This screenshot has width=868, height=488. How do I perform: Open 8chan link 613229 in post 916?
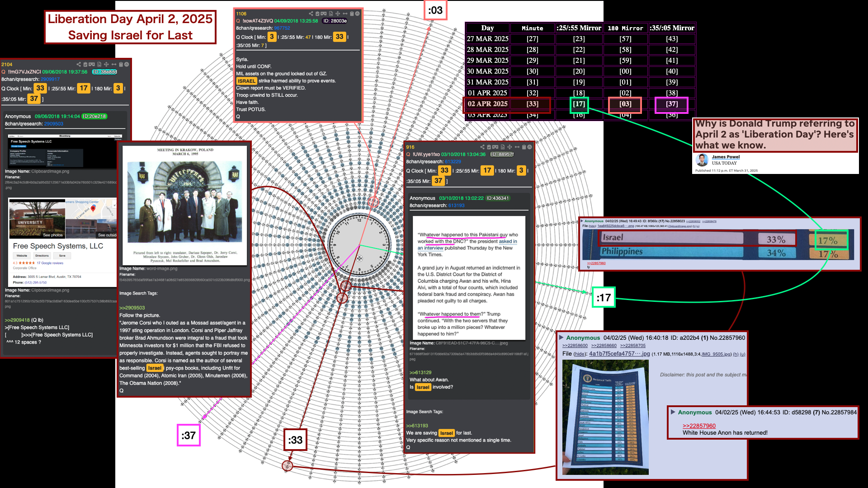click(453, 162)
